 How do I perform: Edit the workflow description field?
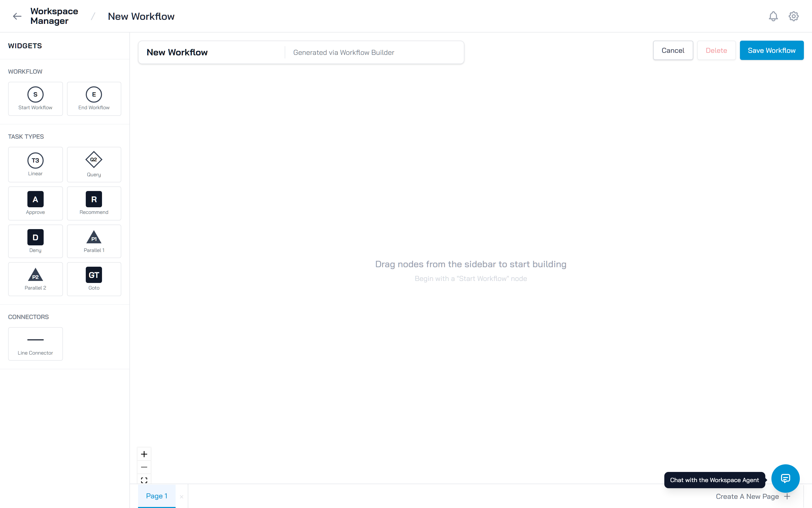point(374,52)
